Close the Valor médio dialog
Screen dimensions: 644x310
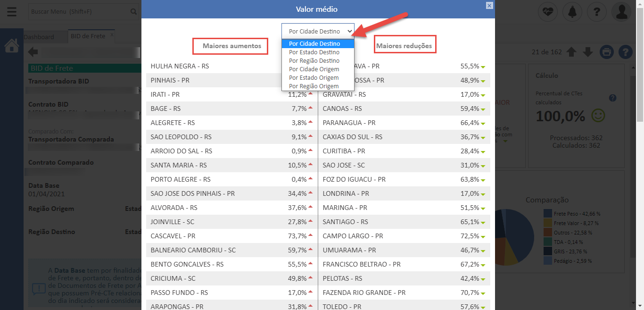coord(489,6)
